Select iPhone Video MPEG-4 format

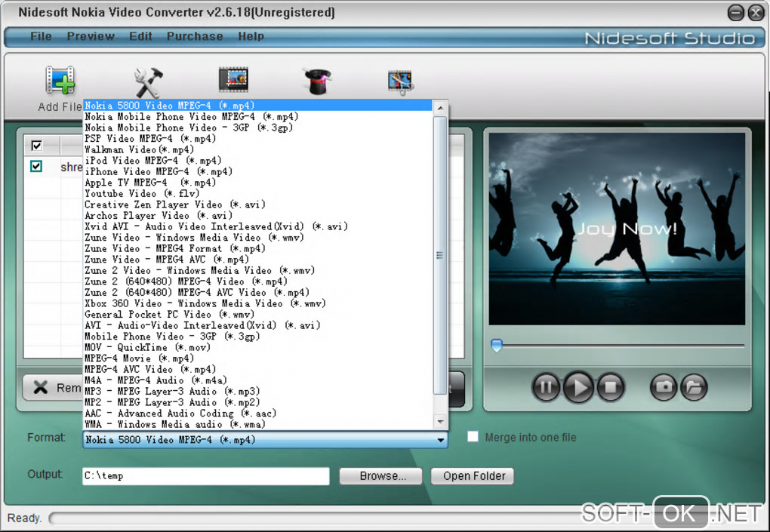pyautogui.click(x=258, y=171)
